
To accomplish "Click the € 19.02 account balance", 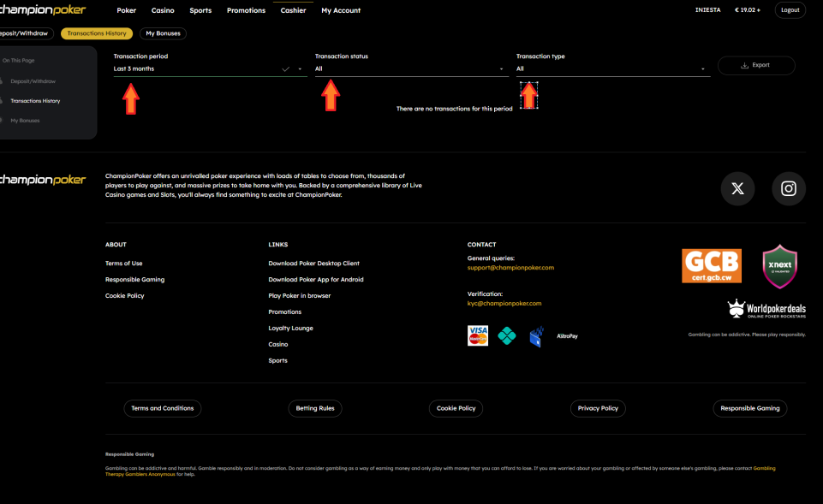I will click(x=747, y=10).
